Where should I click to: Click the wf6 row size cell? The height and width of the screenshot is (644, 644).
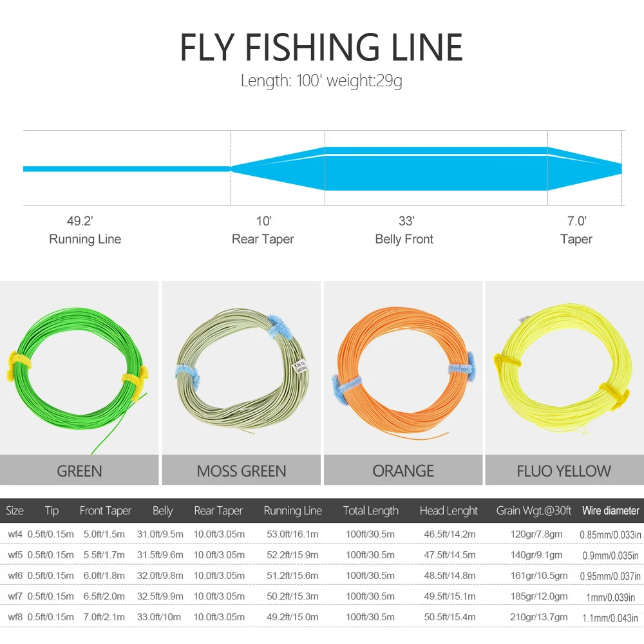[x=15, y=575]
